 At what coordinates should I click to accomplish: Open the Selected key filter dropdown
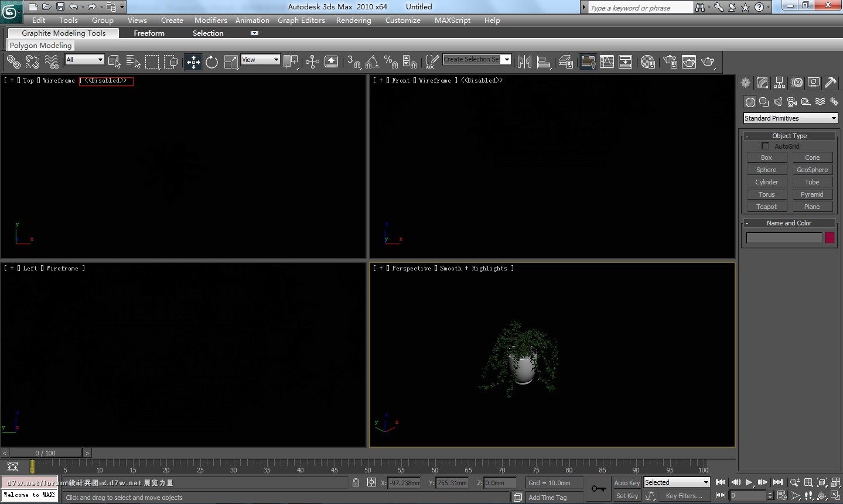pos(677,482)
